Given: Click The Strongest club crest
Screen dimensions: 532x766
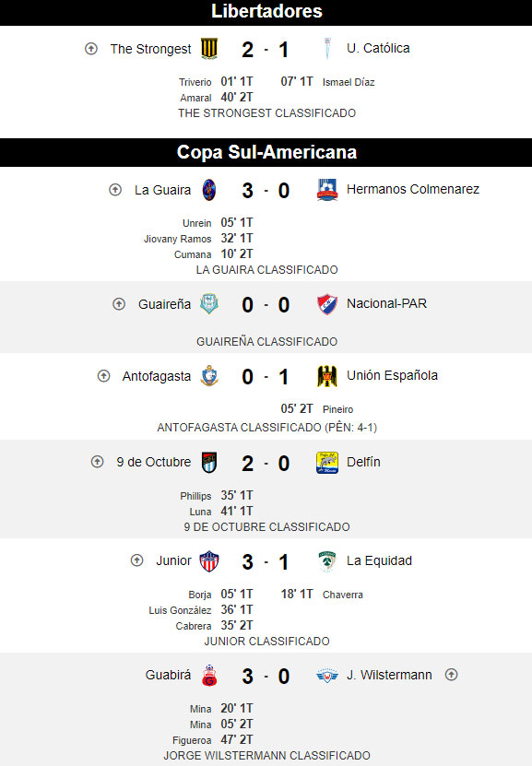Looking at the screenshot, I should pos(209,49).
